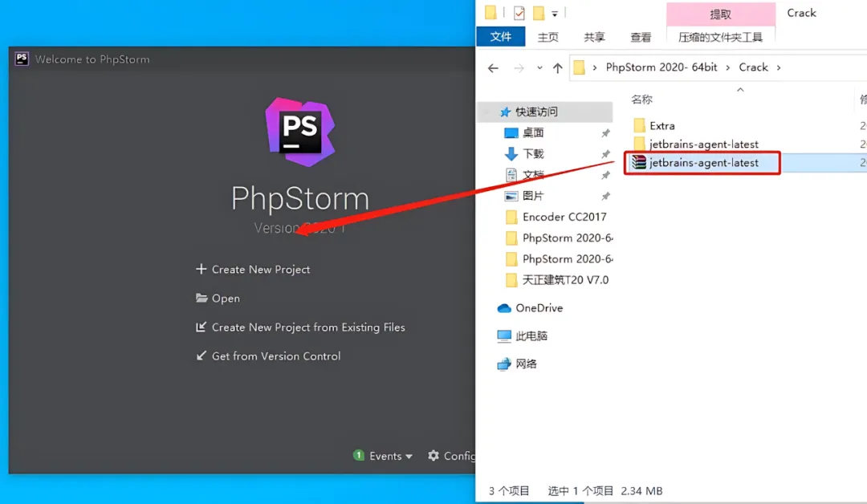The image size is (867, 504).
Task: Click the 此电脑 computer icon
Action: click(x=503, y=336)
